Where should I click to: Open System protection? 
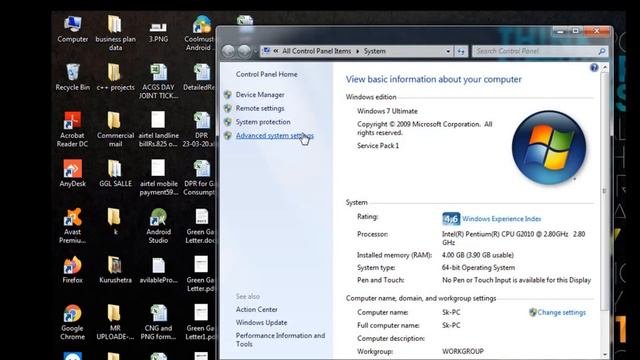coord(263,122)
